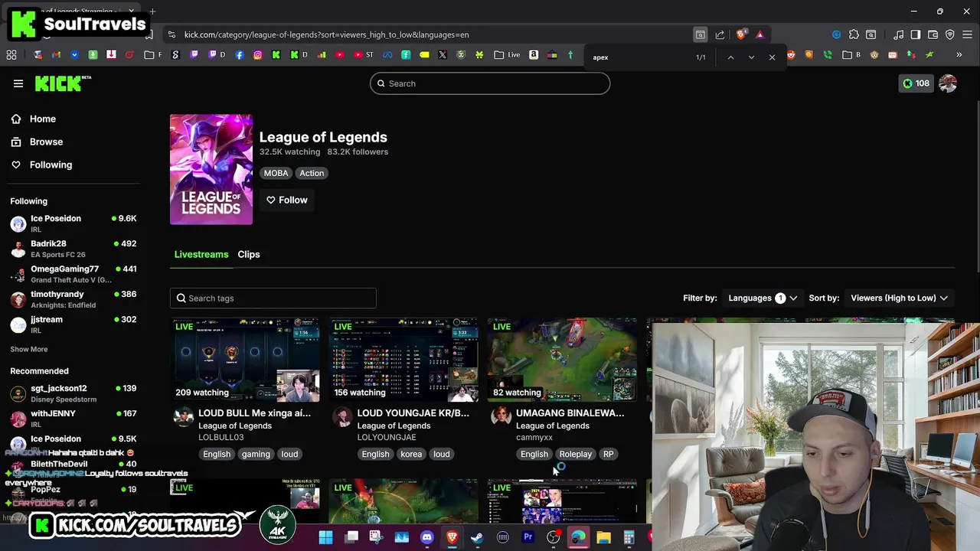Open the UMAGANG BINALEWA stream thumbnail
Viewport: 980px width, 551px height.
pyautogui.click(x=563, y=360)
